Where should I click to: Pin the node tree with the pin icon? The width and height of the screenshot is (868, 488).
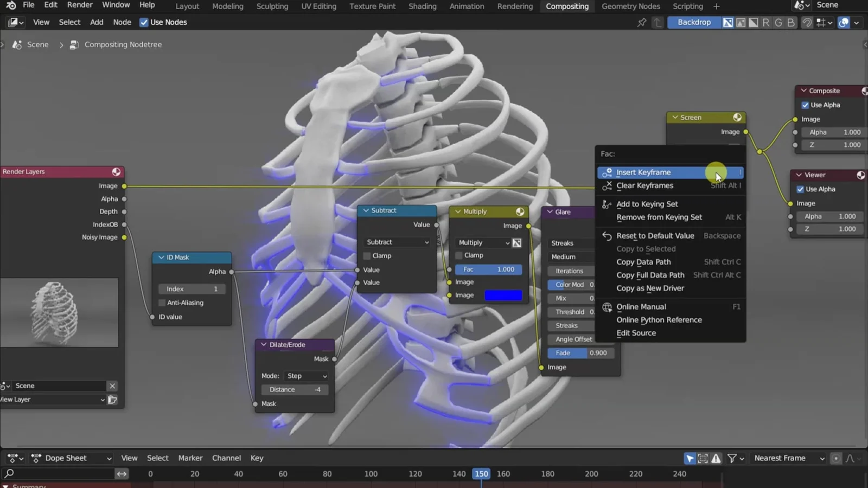pos(642,22)
